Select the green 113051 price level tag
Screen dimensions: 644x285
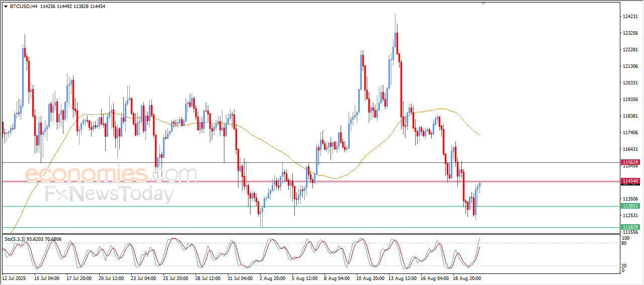(x=630, y=206)
